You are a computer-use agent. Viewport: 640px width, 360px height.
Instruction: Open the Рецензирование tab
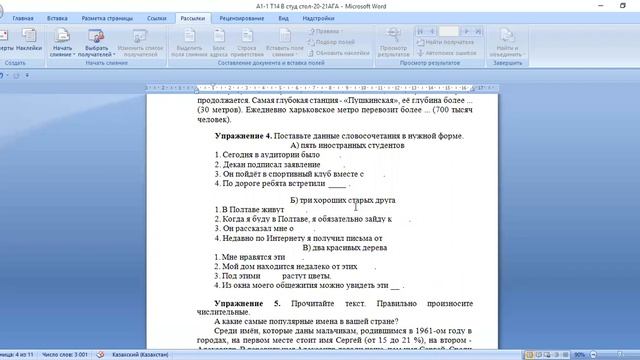coord(242,18)
